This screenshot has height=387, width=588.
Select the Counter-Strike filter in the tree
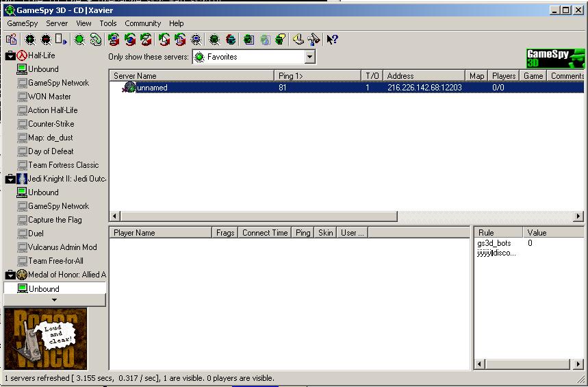tap(51, 124)
